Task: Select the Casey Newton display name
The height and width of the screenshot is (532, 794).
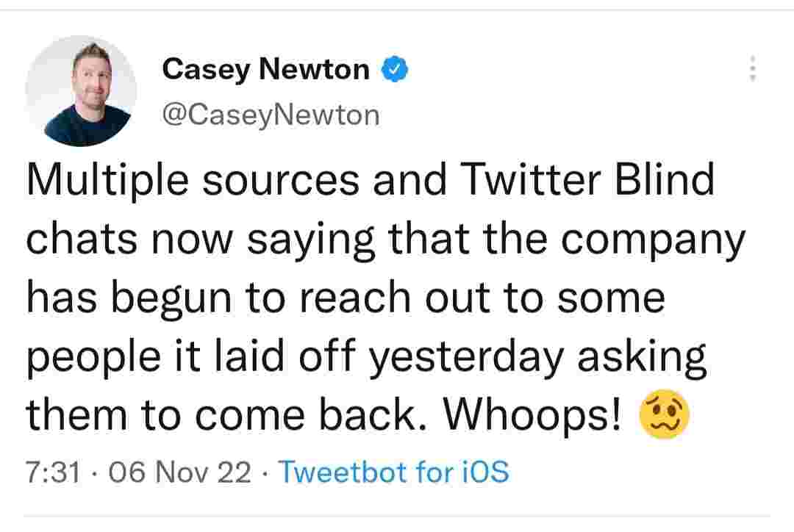Action: point(265,69)
